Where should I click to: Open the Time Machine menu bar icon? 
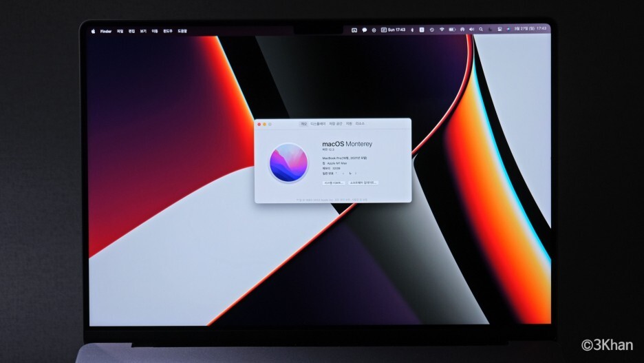tap(431, 30)
